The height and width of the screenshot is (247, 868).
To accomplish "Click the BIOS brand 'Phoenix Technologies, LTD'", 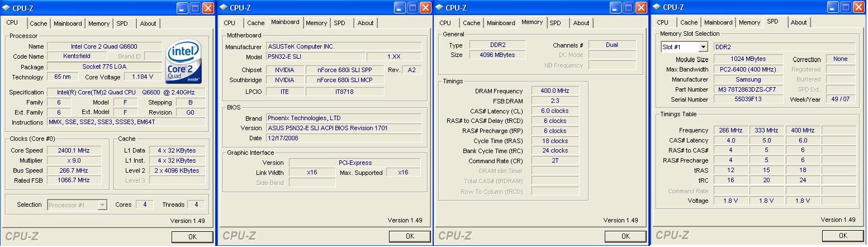I will [x=343, y=118].
